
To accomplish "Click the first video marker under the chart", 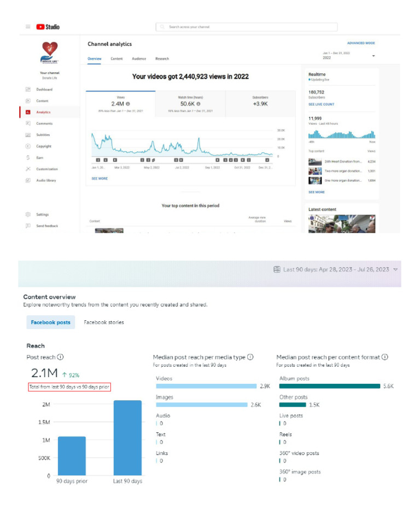I will point(98,160).
